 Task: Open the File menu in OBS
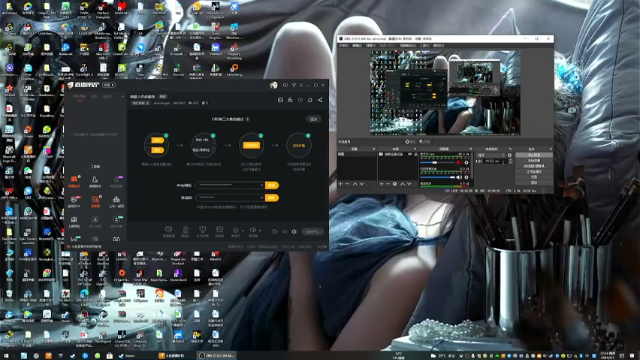click(x=344, y=45)
